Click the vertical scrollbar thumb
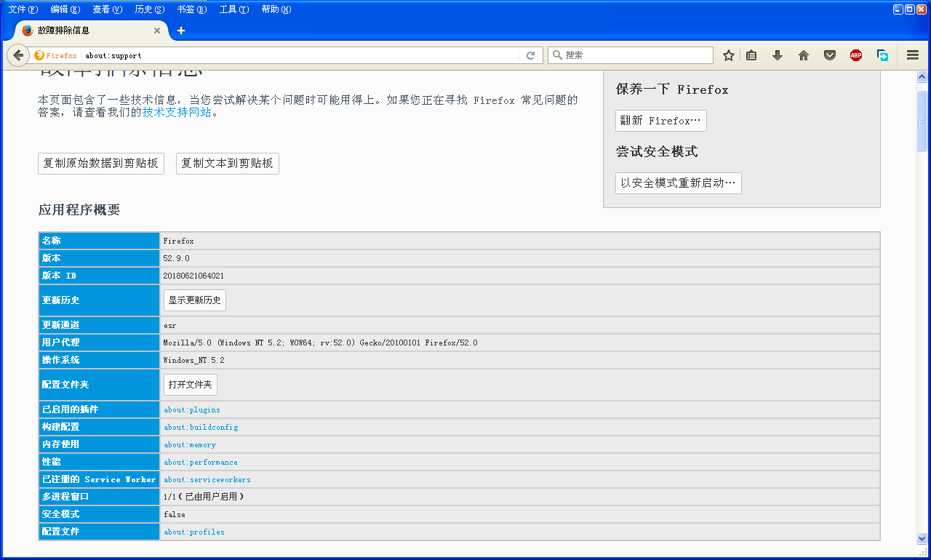Image resolution: width=931 pixels, height=560 pixels. pyautogui.click(x=922, y=121)
